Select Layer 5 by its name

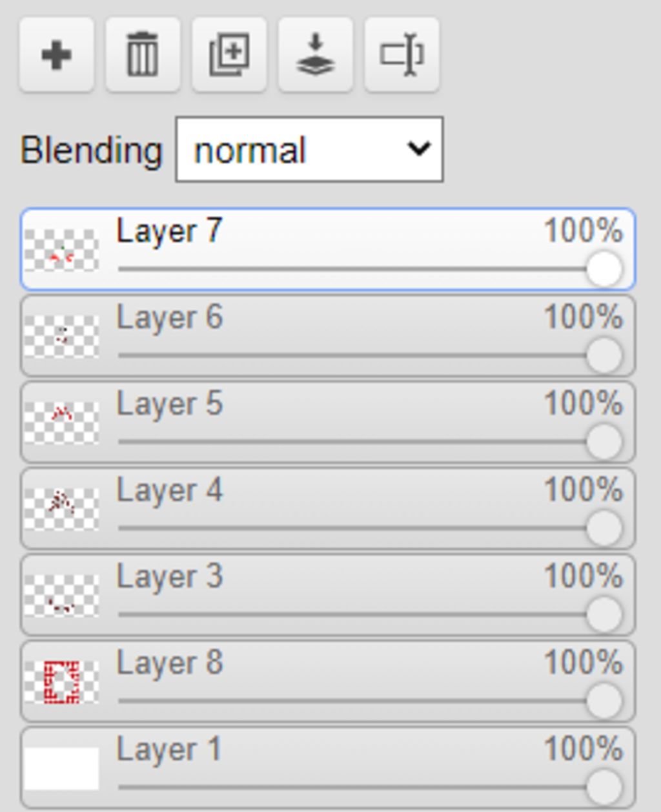click(x=169, y=404)
